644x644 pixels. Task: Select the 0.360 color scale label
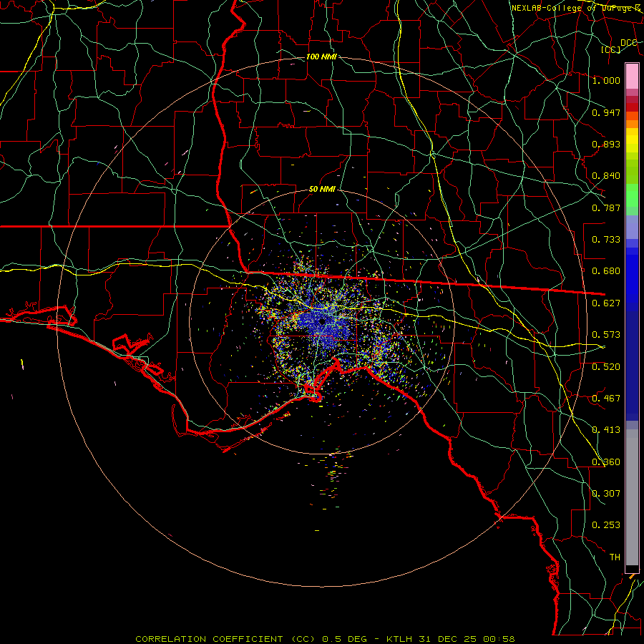(x=606, y=462)
